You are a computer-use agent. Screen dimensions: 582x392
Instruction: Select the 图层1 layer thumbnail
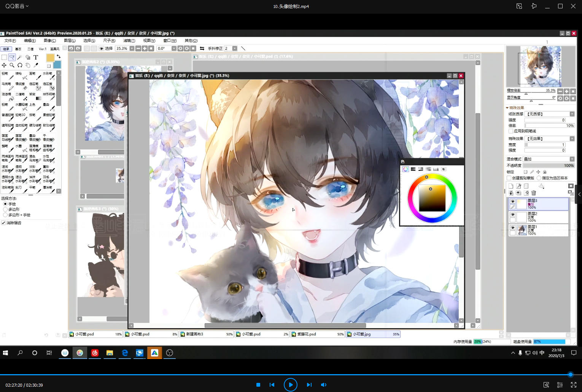click(522, 230)
